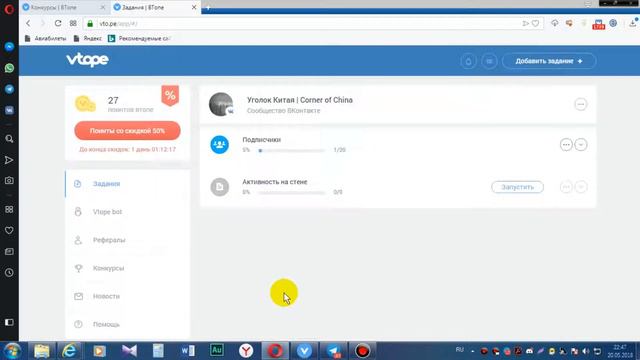Open bookmarks heart icon in sidebar
The height and width of the screenshot is (360, 640).
pos(9,231)
